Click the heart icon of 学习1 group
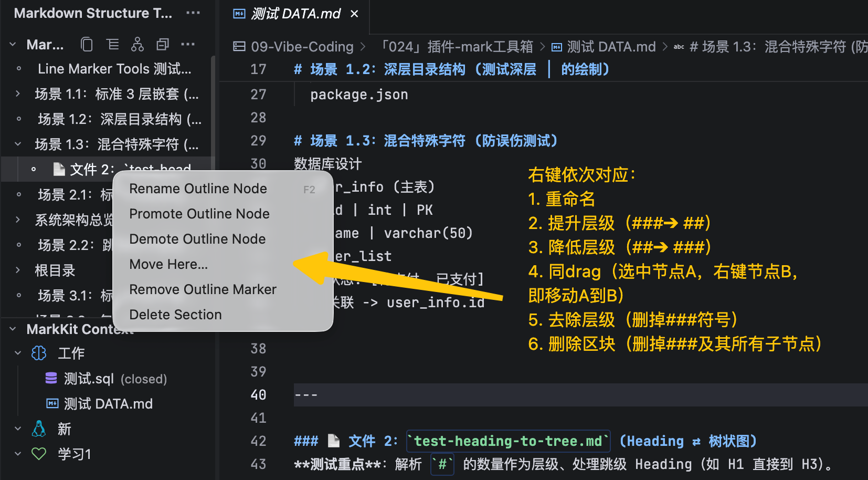 pos(39,454)
